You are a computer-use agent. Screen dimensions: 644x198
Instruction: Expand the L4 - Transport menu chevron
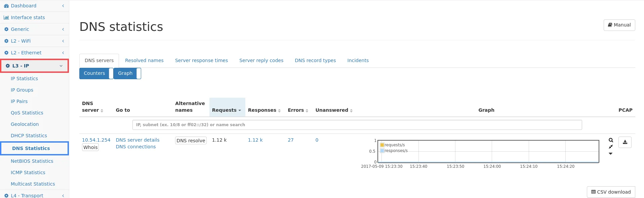63,196
